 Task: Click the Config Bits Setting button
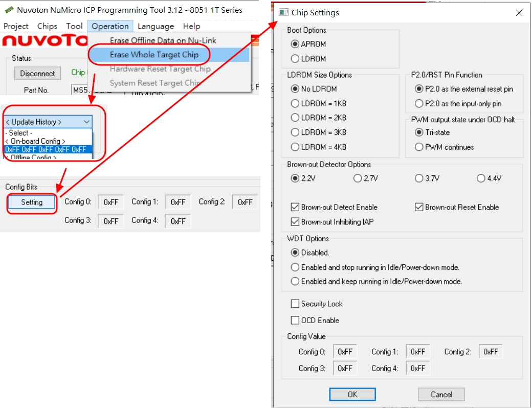32,202
